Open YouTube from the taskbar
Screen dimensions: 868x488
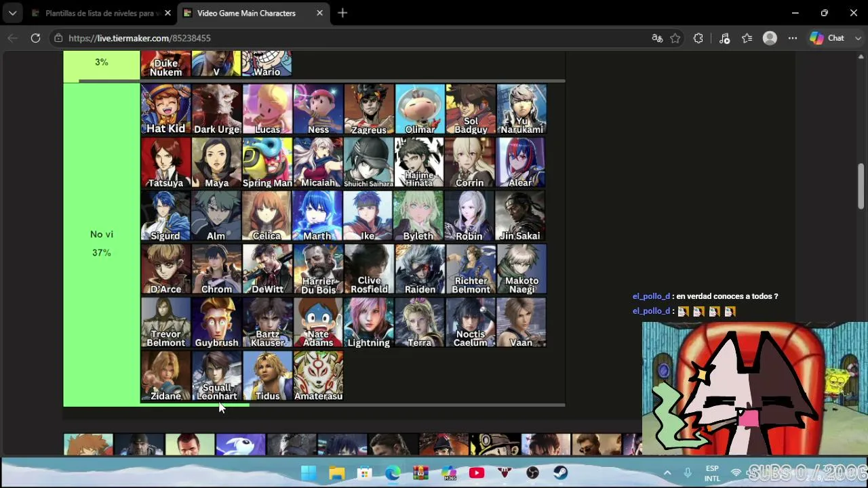pos(477,472)
